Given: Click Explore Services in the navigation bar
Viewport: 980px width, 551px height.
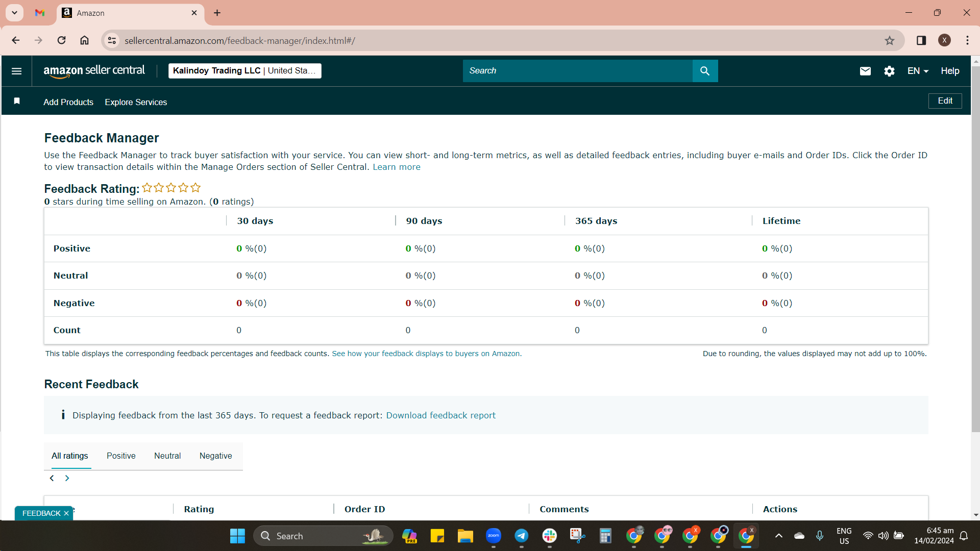Looking at the screenshot, I should tap(136, 102).
